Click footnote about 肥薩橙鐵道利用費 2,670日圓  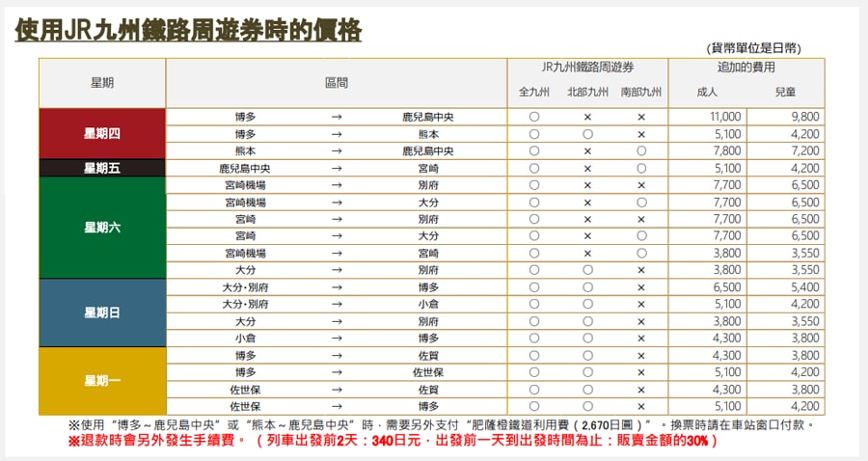point(442,425)
